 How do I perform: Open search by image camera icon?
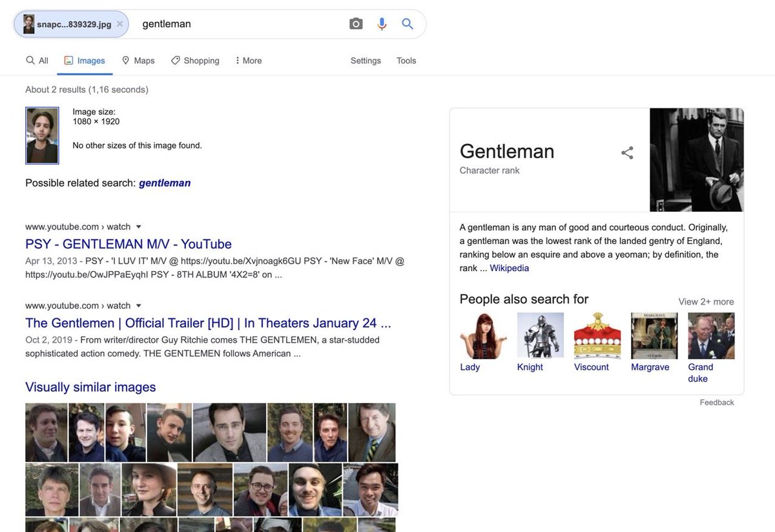356,24
